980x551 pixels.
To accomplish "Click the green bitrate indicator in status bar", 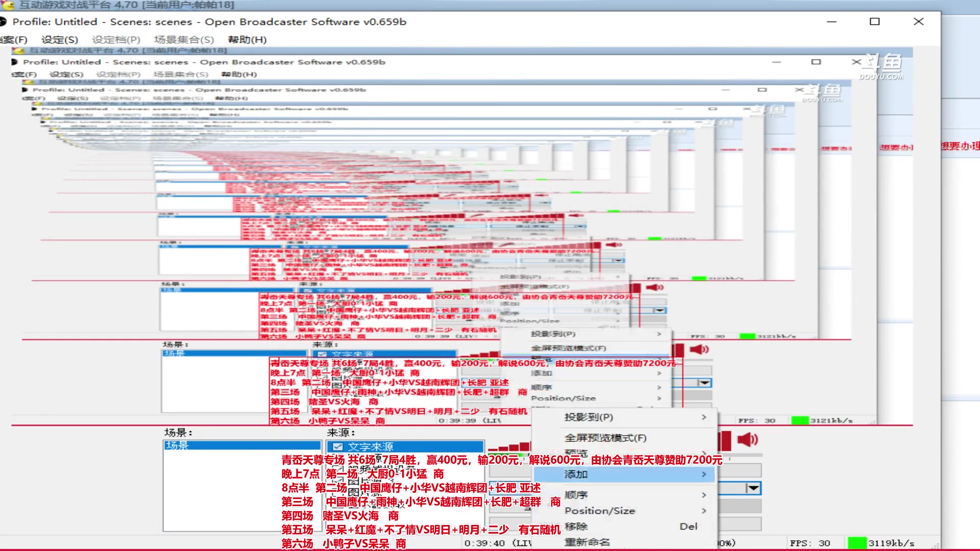I will point(857,543).
